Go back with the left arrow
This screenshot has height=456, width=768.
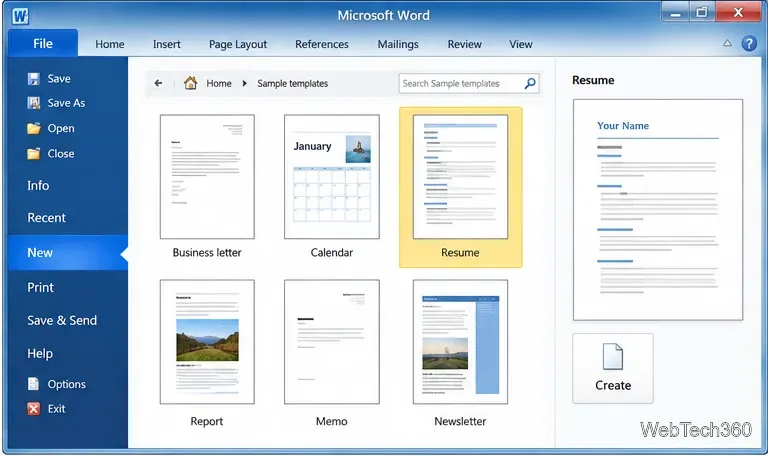click(158, 83)
